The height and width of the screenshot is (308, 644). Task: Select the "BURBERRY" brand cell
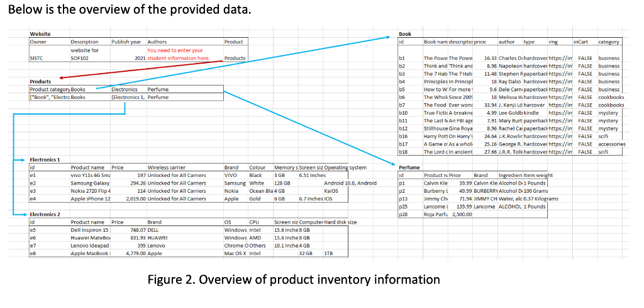[x=486, y=191]
